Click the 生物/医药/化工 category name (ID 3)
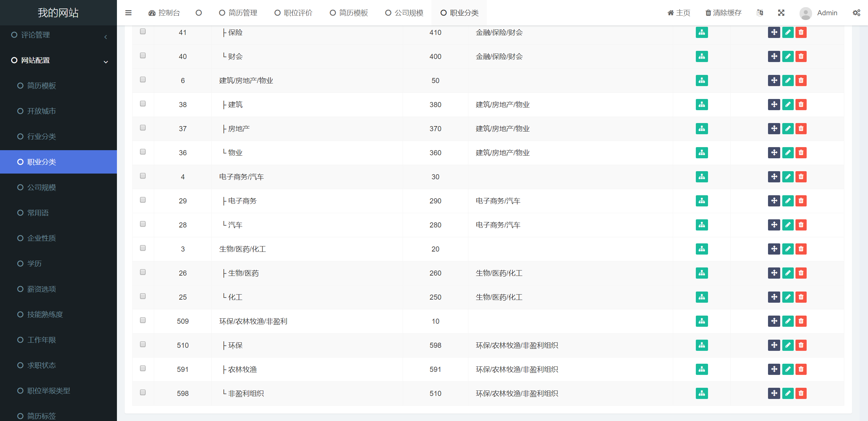The image size is (868, 421). point(242,249)
